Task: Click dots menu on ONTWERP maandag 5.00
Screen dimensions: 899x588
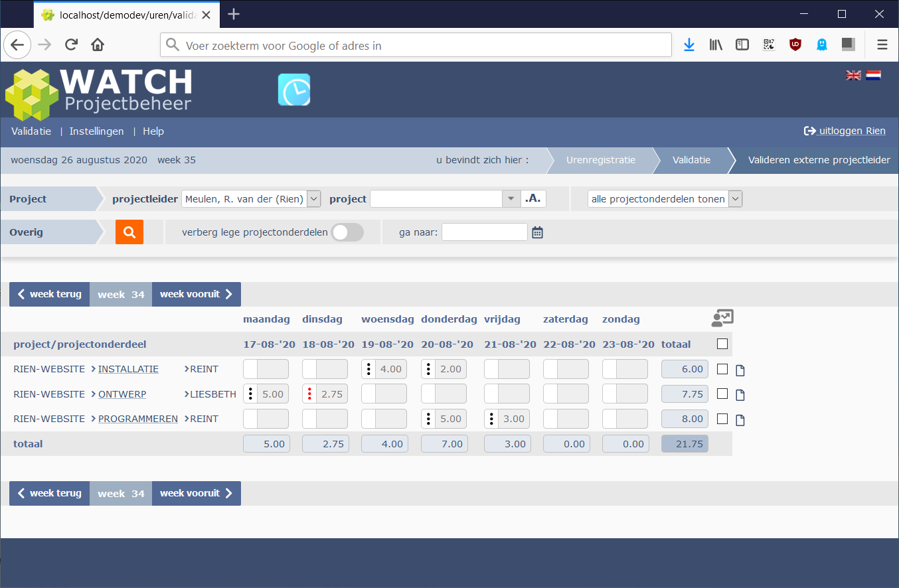Action: click(x=250, y=394)
